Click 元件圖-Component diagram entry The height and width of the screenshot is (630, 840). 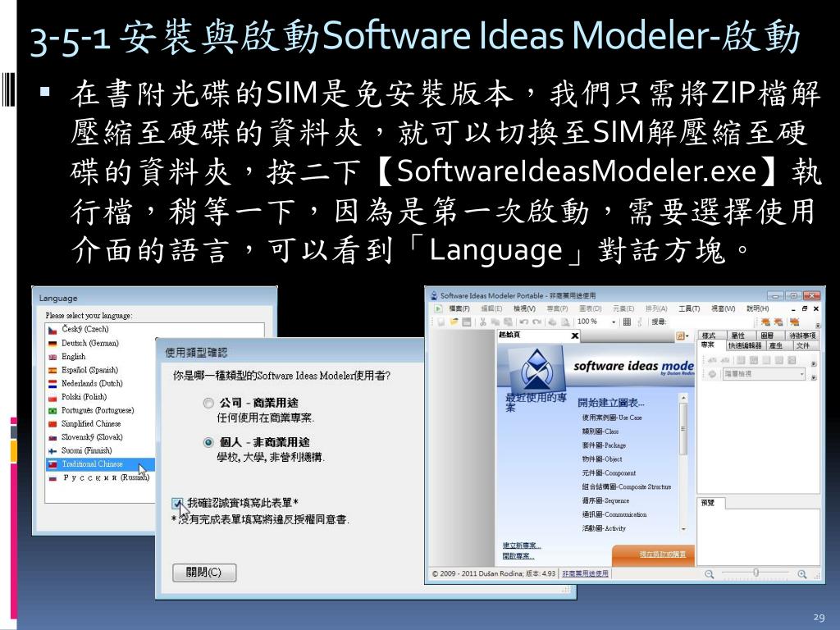[609, 473]
